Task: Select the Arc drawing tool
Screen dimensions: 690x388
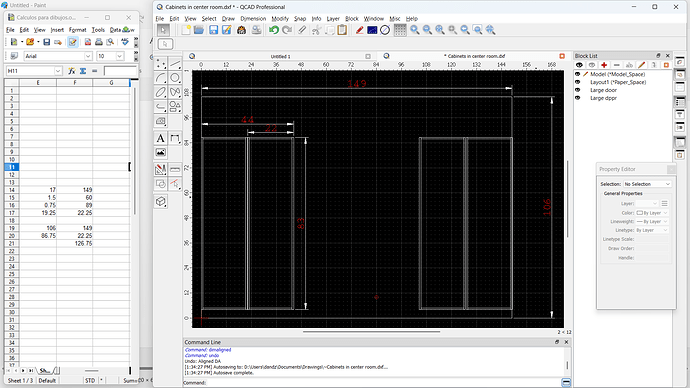Action: 161,78
